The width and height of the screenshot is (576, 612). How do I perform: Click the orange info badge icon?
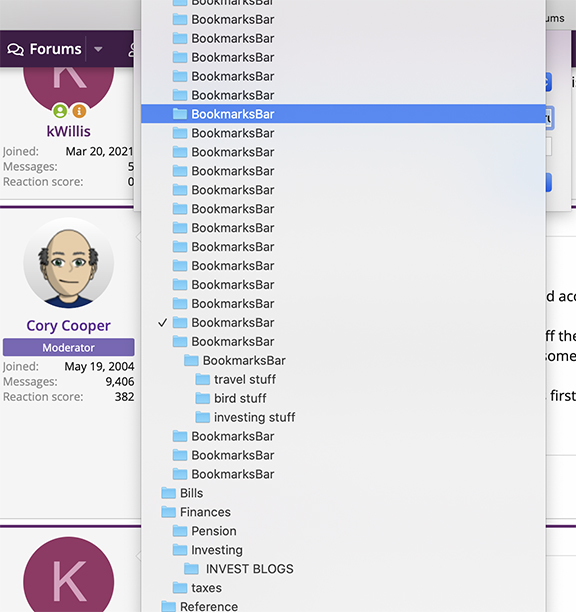pyautogui.click(x=79, y=111)
